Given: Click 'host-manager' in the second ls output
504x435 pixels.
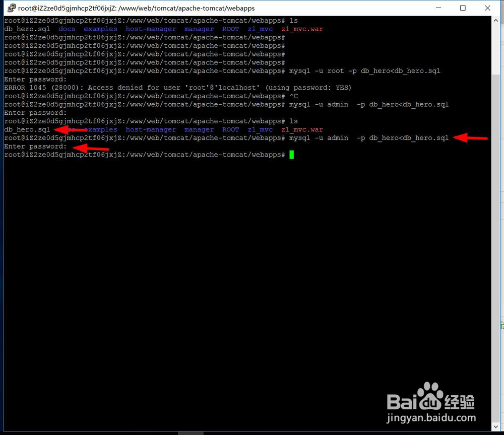Looking at the screenshot, I should tap(151, 129).
